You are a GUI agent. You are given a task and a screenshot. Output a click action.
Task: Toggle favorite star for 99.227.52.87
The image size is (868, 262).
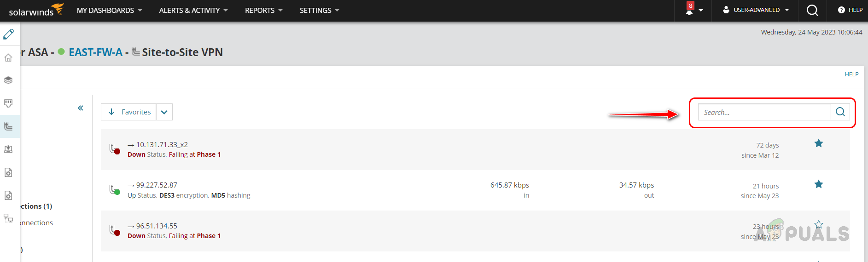(818, 184)
